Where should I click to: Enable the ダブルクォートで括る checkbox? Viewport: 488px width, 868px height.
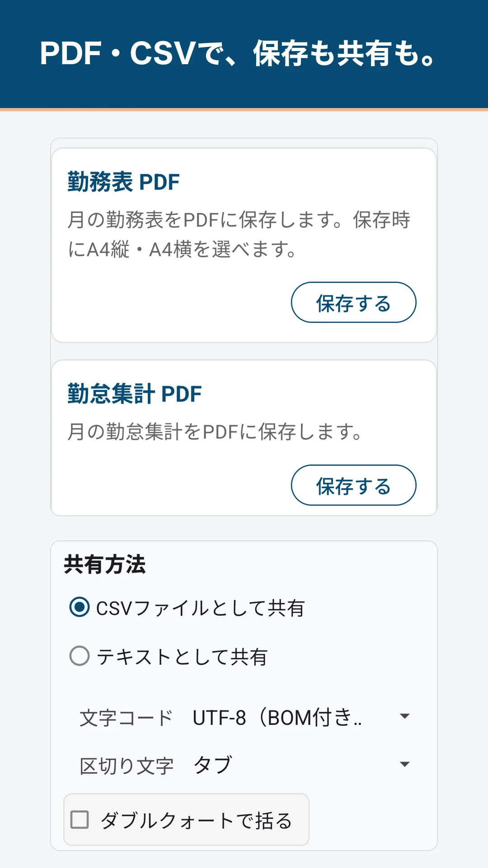pos(80,819)
